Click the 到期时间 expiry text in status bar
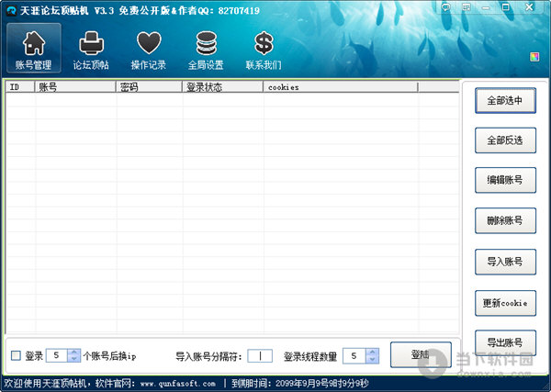The width and height of the screenshot is (551, 392). [x=299, y=384]
